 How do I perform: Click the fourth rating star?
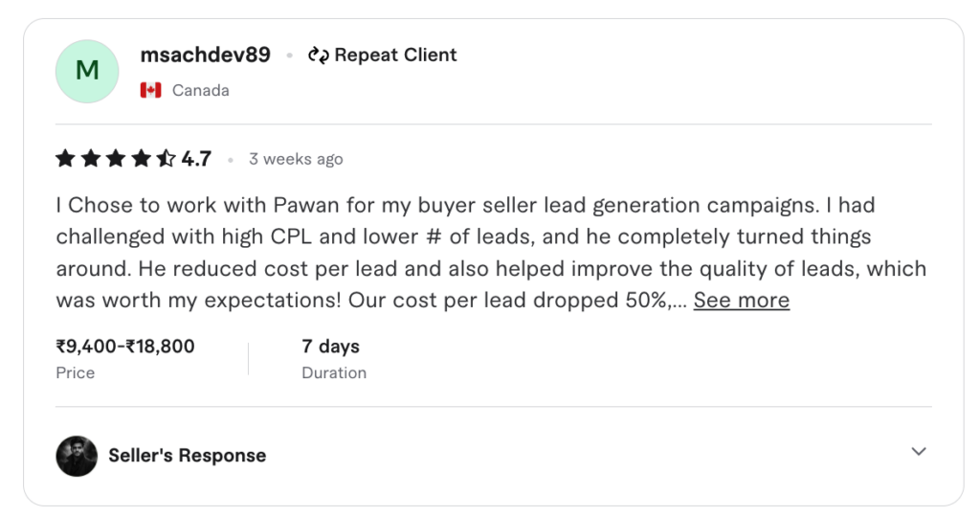pos(142,159)
